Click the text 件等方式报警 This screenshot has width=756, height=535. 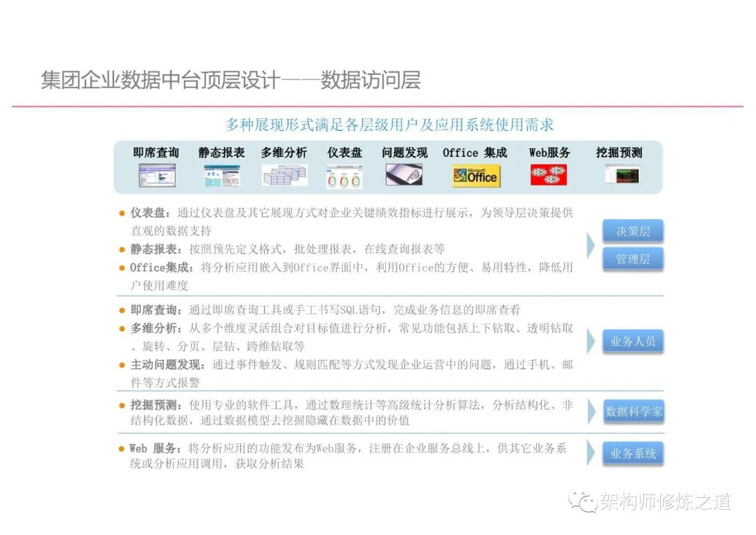tap(165, 382)
